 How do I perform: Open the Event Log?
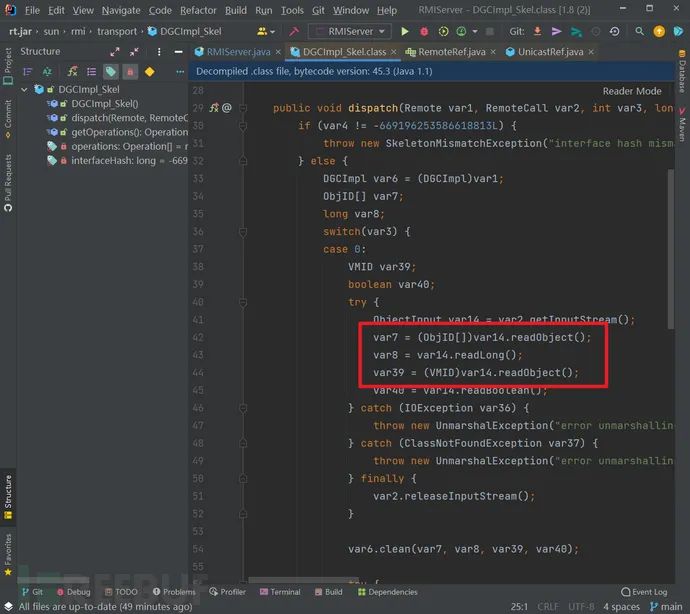click(644, 592)
